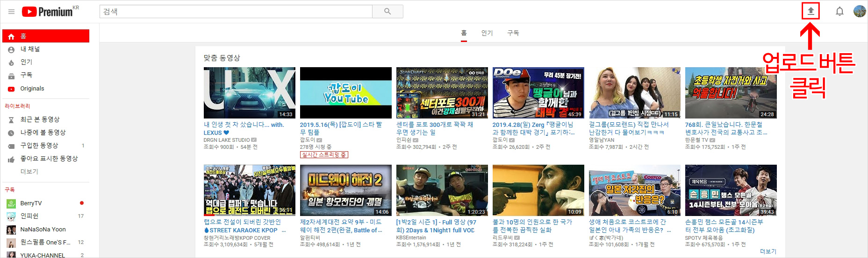Viewport: 868px width, 258px height.
Task: Switch to the 인기 tab
Action: pyautogui.click(x=487, y=33)
